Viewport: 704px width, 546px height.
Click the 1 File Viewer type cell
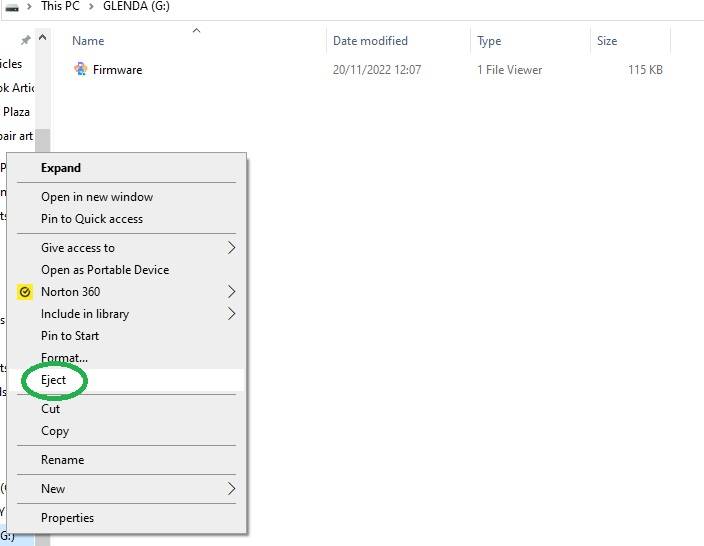(510, 70)
